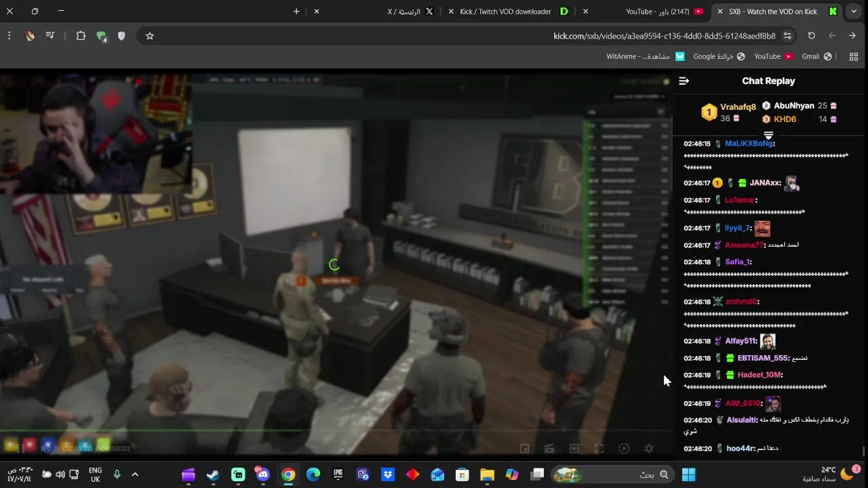The image size is (868, 488).
Task: Open the green extension with badge 4
Action: 102,37
